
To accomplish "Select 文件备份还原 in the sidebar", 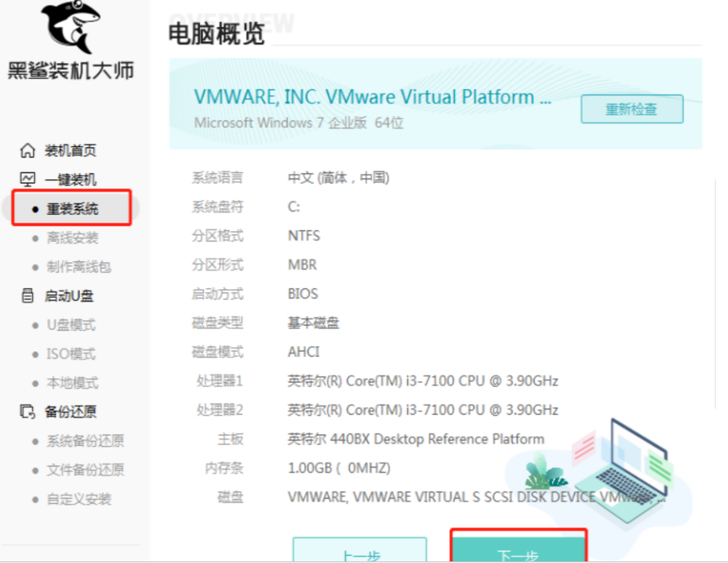I will 85,470.
